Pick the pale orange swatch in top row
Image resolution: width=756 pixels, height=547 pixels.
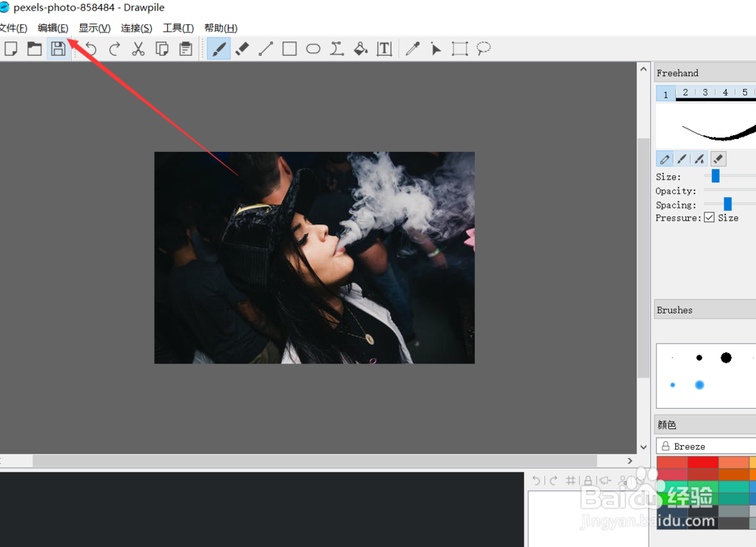click(x=734, y=462)
